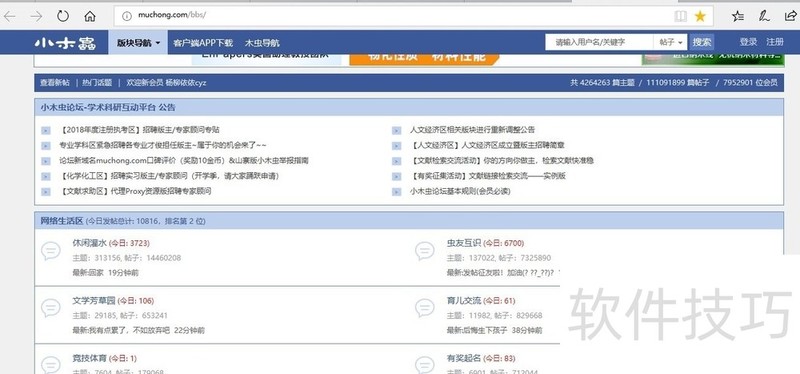Image resolution: width=800 pixels, height=374 pixels.
Task: Click bullet icon before 人文经济区相关版块
Action: (396, 131)
